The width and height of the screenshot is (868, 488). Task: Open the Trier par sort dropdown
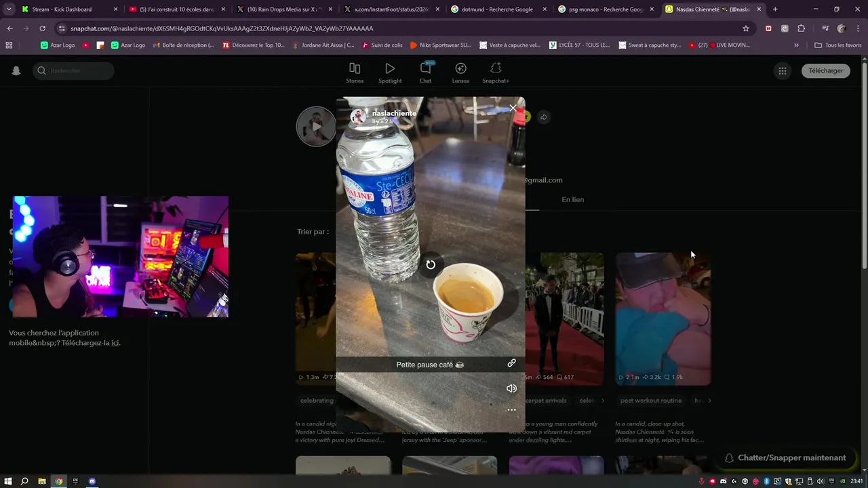pyautogui.click(x=313, y=232)
